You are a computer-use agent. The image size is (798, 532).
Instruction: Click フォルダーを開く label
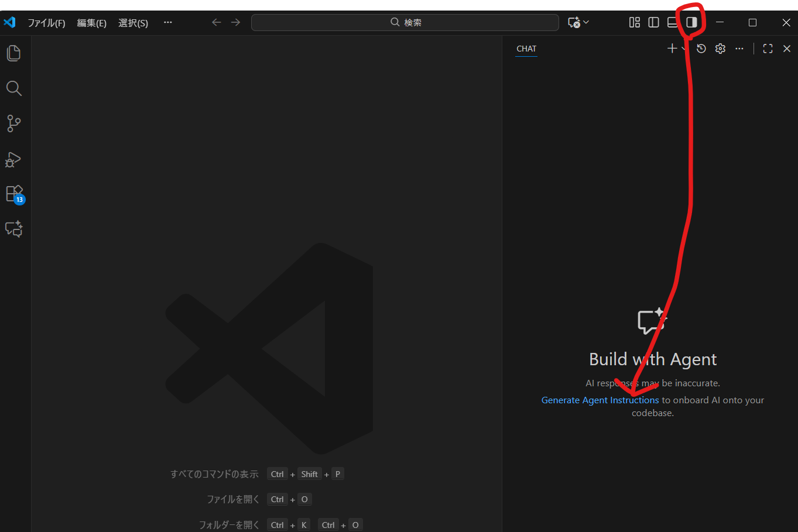[x=229, y=525]
